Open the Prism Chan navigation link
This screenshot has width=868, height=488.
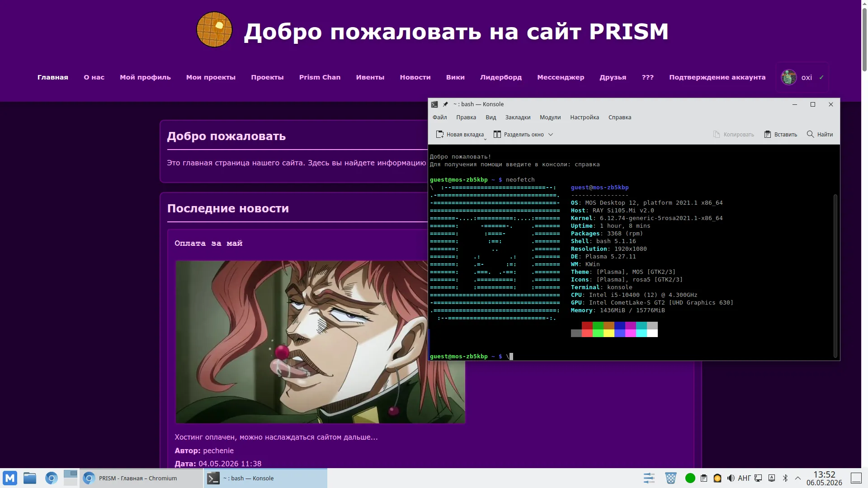pos(320,77)
